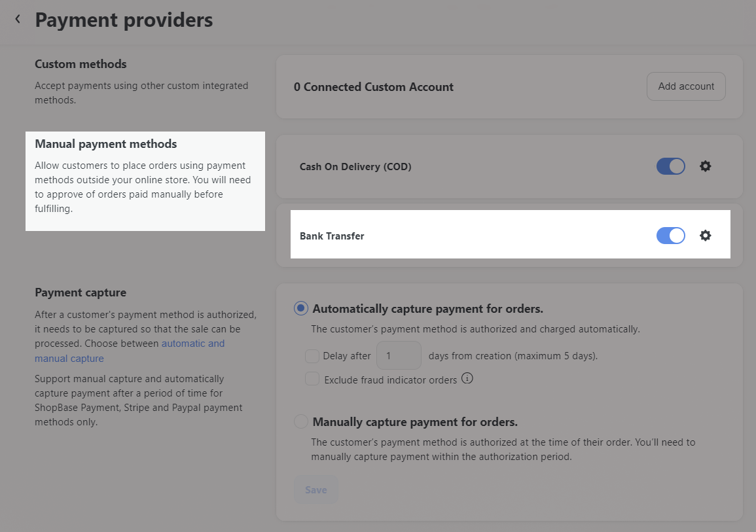The width and height of the screenshot is (756, 532).
Task: Click the delay days number field
Action: tap(399, 356)
